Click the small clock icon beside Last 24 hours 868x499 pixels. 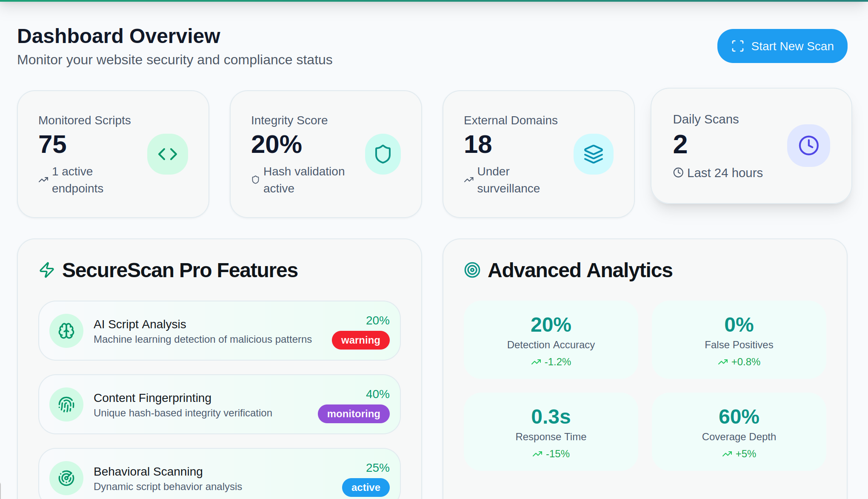(x=678, y=173)
